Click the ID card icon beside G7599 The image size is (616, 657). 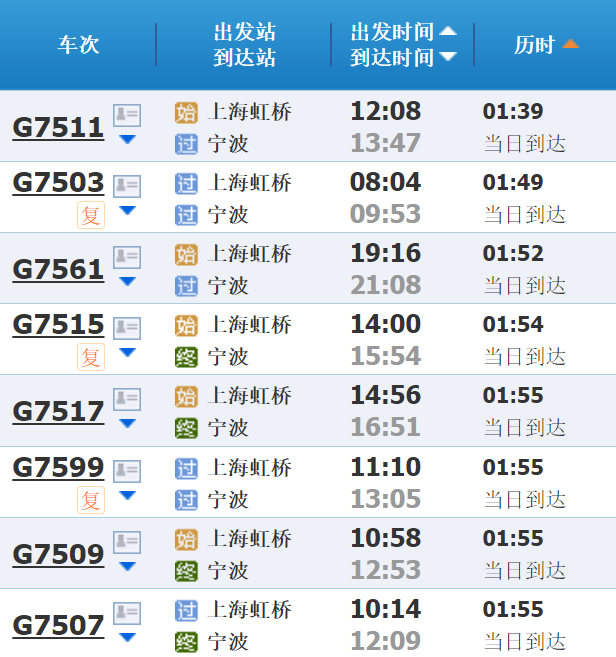pos(127,471)
